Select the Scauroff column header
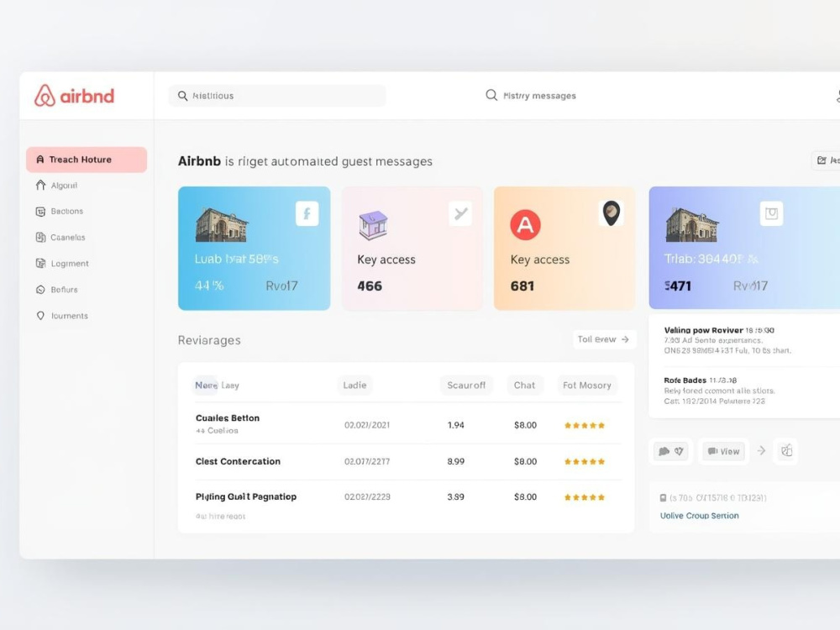Viewport: 840px width, 630px height. [466, 386]
